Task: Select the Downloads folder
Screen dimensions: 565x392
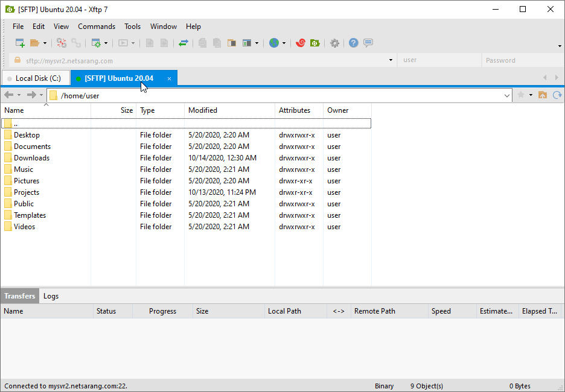Action: pyautogui.click(x=31, y=157)
